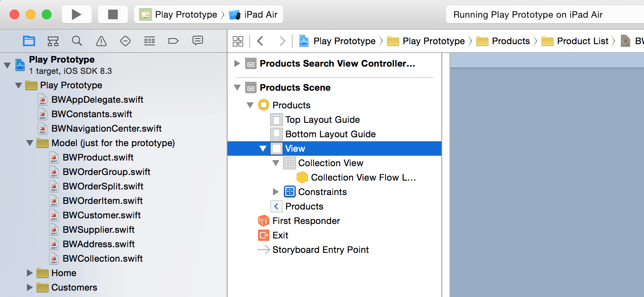This screenshot has width=644, height=297.
Task: Click the activity status Running Play Prototype
Action: click(x=528, y=15)
